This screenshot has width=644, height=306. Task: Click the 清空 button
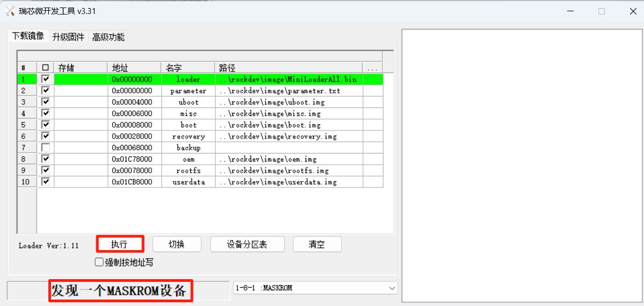(x=317, y=244)
